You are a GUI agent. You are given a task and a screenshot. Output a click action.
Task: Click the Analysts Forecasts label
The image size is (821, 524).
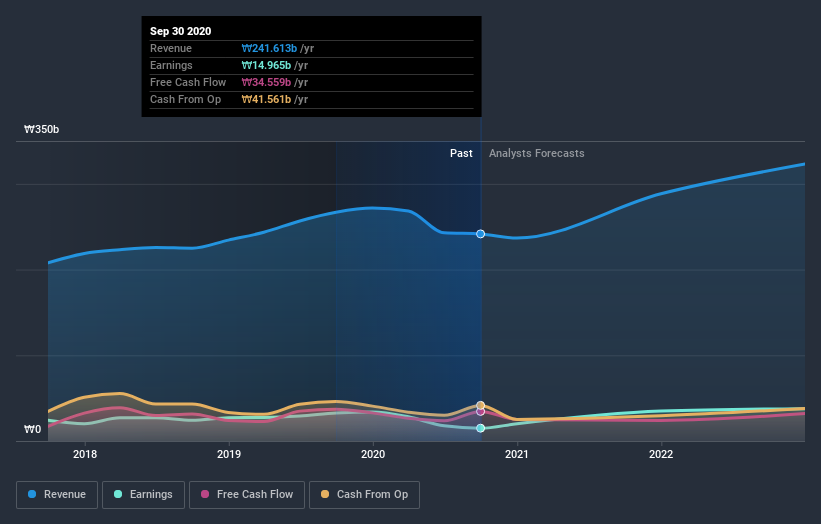click(537, 153)
